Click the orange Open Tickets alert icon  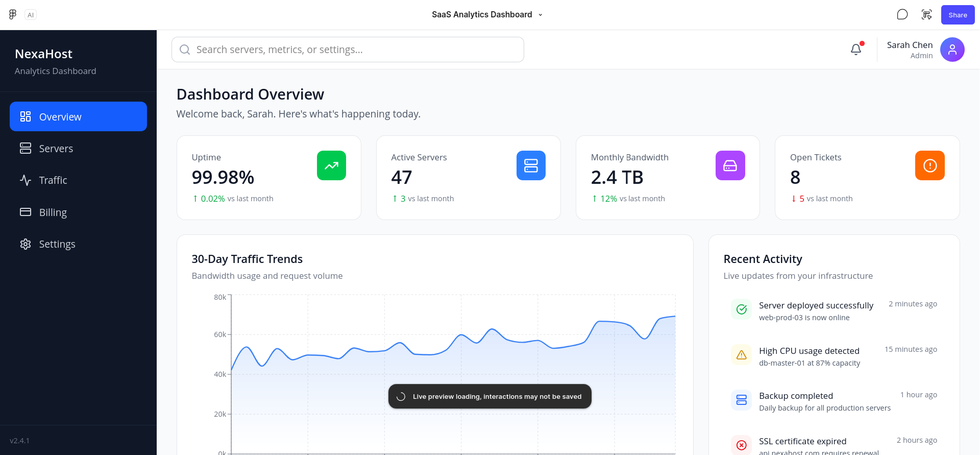[930, 165]
